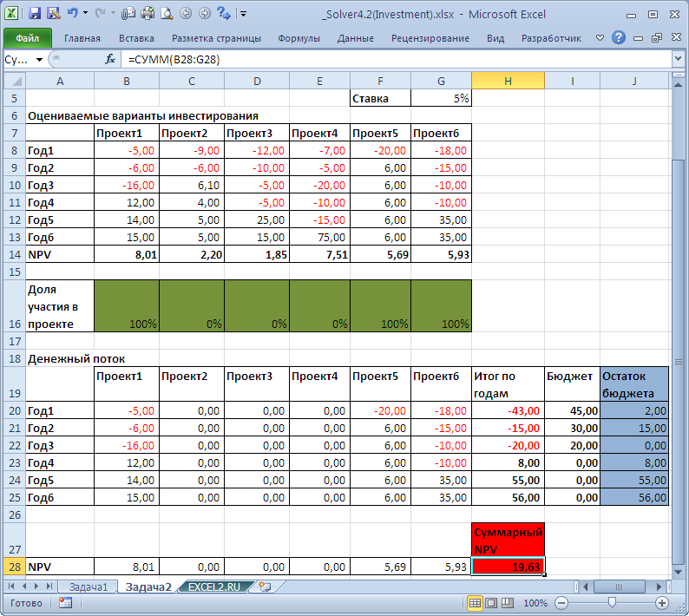The height and width of the screenshot is (616, 689).
Task: Select row 28 header
Action: point(15,567)
